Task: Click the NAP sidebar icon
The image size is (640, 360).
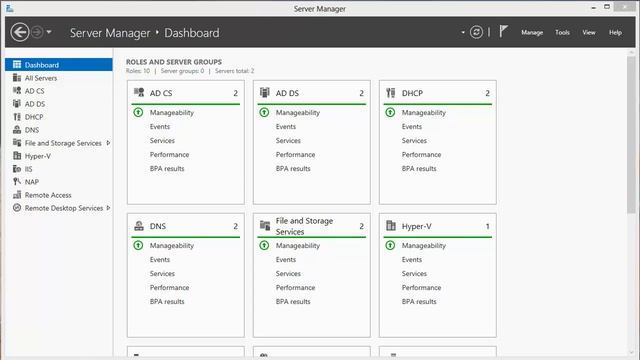Action: coord(17,182)
